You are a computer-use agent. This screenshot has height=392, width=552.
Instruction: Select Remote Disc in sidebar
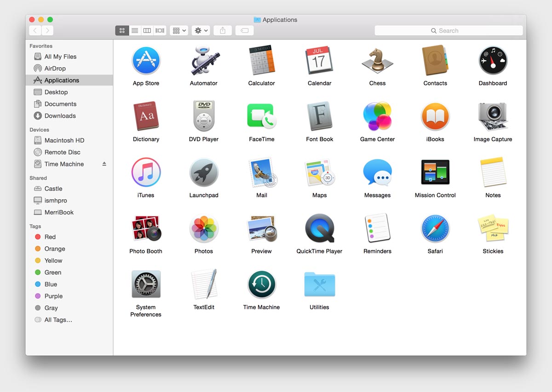[69, 152]
